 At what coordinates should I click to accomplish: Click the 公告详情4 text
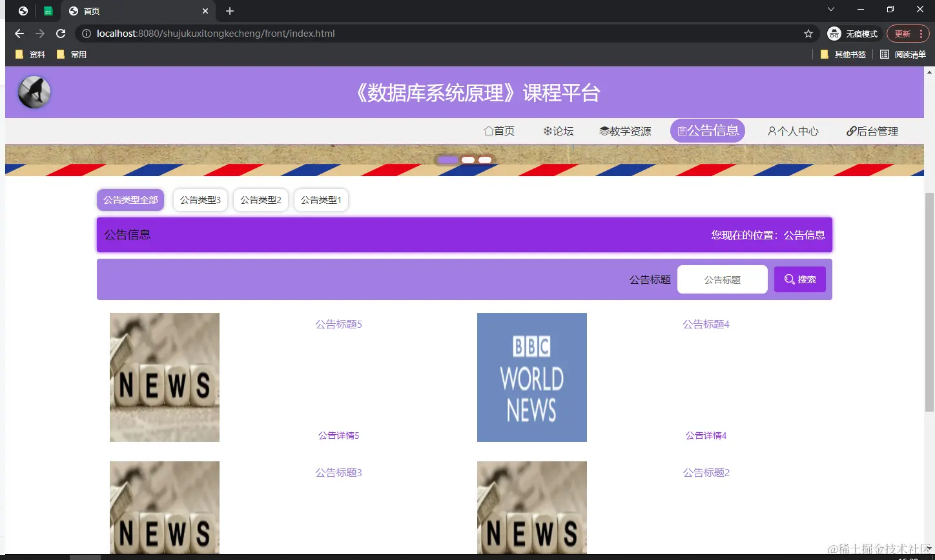(x=706, y=435)
